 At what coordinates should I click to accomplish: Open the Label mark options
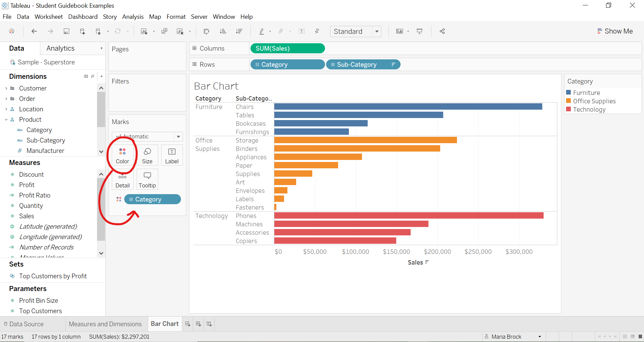click(172, 155)
